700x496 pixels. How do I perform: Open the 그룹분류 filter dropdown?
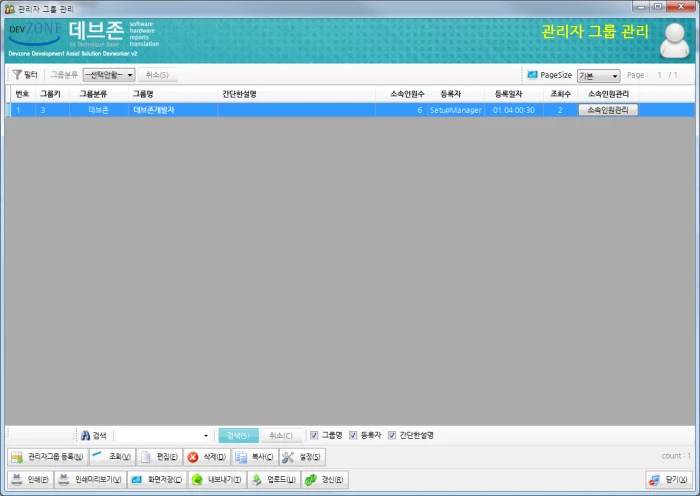tap(109, 75)
